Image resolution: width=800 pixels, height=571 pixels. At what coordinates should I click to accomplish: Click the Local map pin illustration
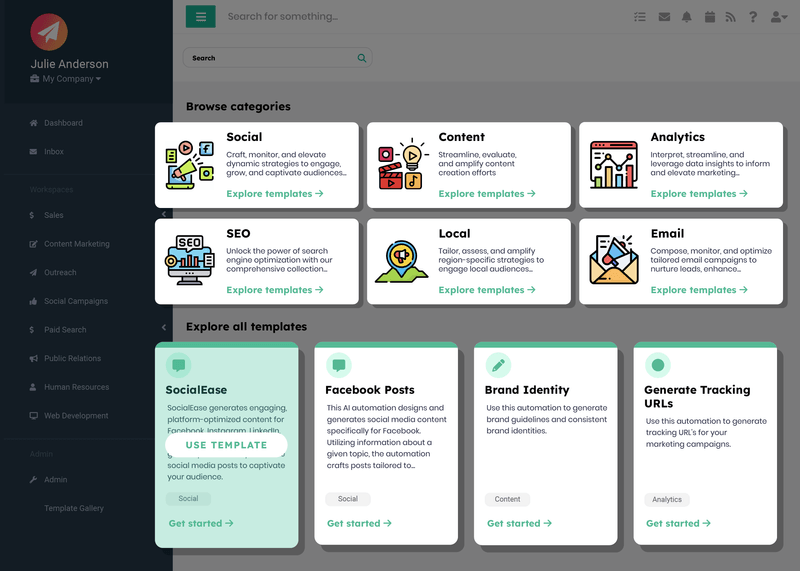pyautogui.click(x=402, y=261)
